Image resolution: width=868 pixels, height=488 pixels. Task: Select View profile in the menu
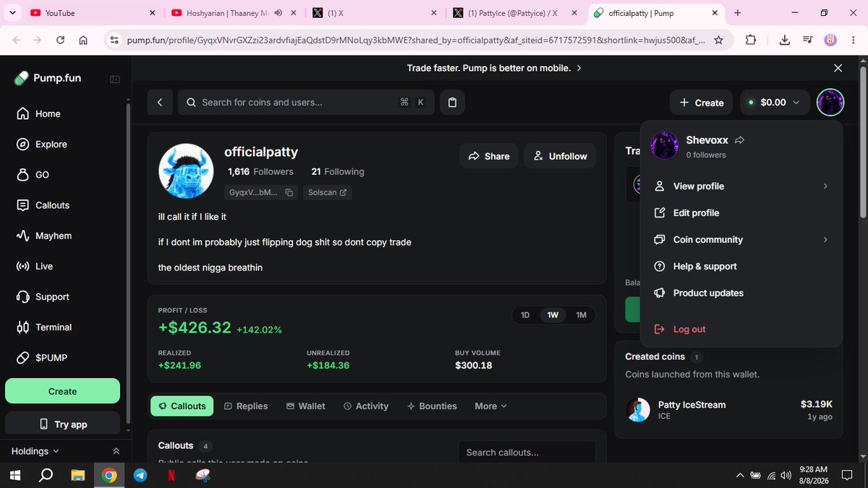(x=741, y=186)
